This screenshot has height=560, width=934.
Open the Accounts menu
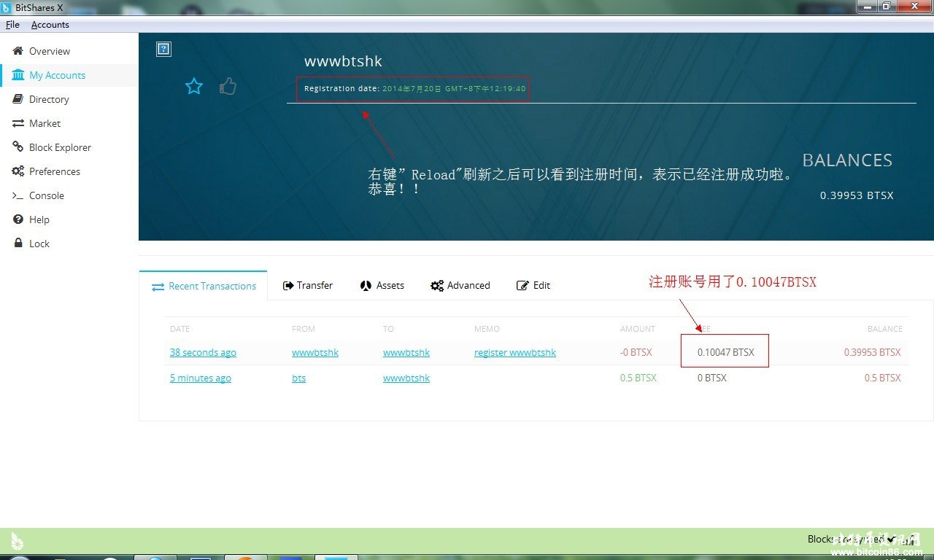pyautogui.click(x=50, y=25)
